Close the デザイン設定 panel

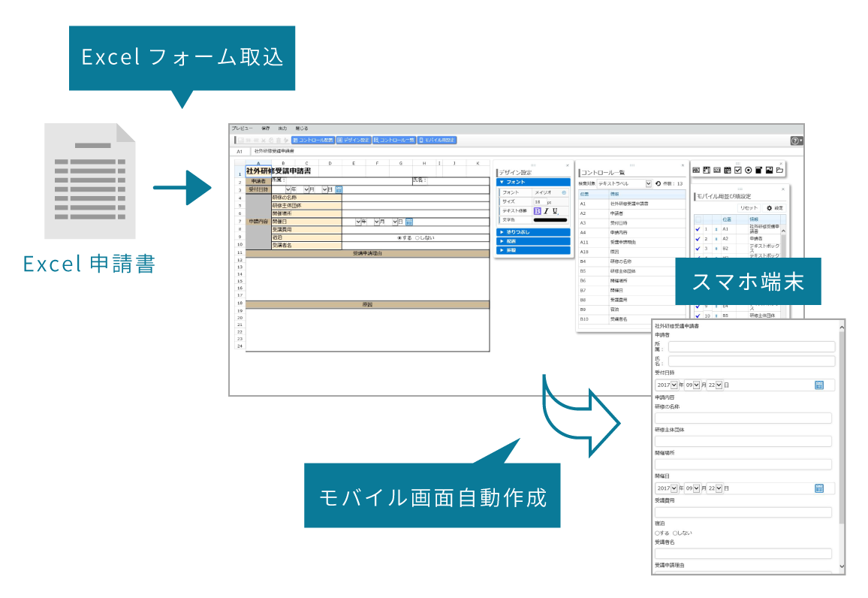tap(568, 165)
